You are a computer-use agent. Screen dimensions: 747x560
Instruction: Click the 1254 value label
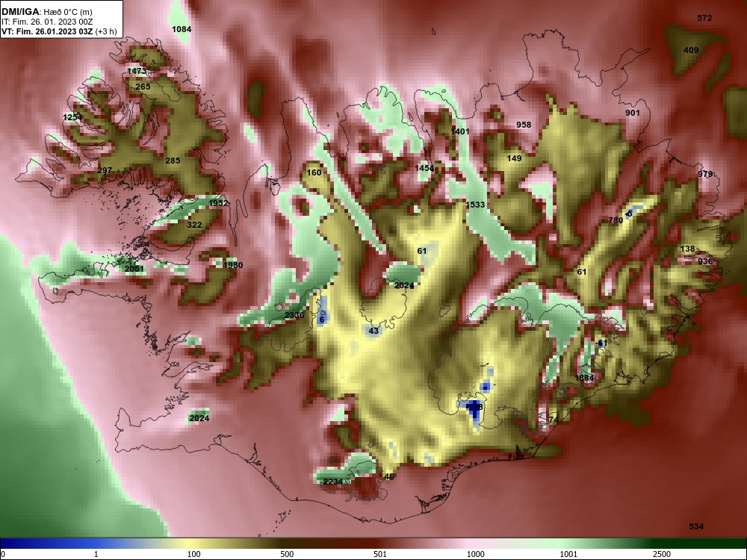click(x=72, y=117)
